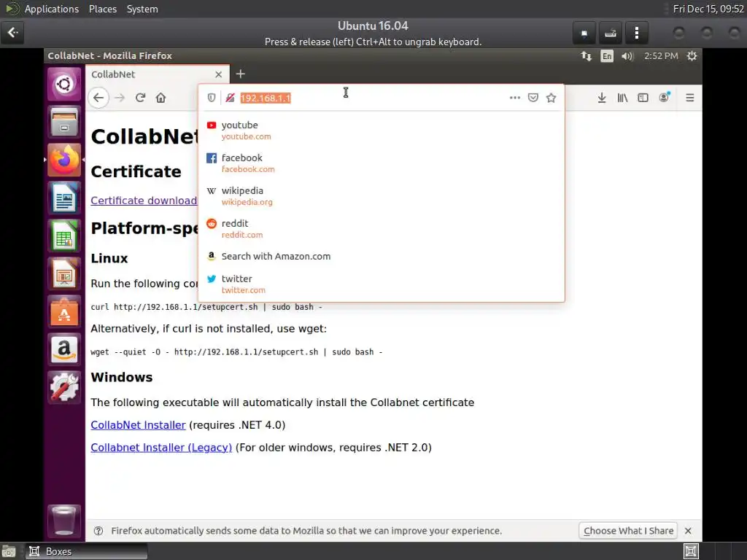Image resolution: width=747 pixels, height=560 pixels.
Task: Click Choose What I Share button
Action: (628, 531)
